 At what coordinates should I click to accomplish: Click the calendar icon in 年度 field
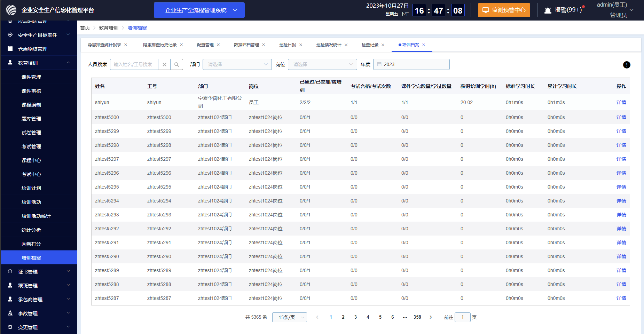[x=379, y=64]
